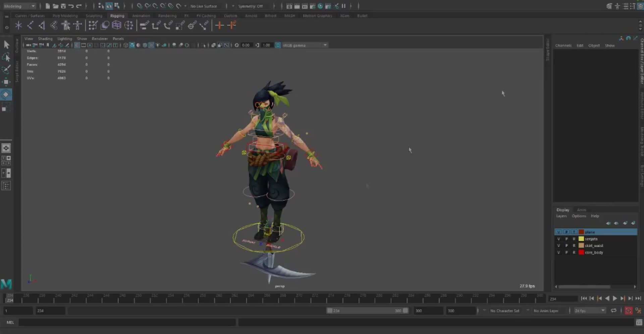Choose the Lasso Select tool in toolbox
The width and height of the screenshot is (644, 334).
point(6,57)
